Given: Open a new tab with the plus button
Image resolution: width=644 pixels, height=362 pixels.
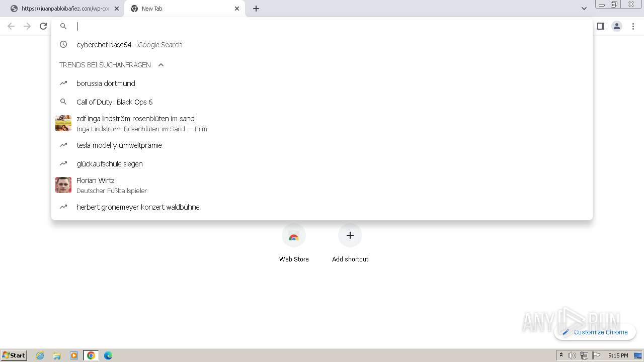Looking at the screenshot, I should (x=256, y=9).
